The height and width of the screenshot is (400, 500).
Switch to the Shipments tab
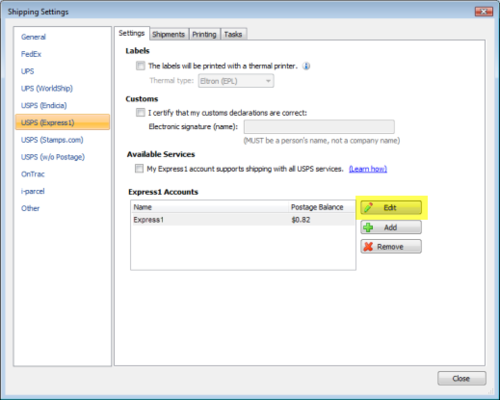pyautogui.click(x=168, y=34)
